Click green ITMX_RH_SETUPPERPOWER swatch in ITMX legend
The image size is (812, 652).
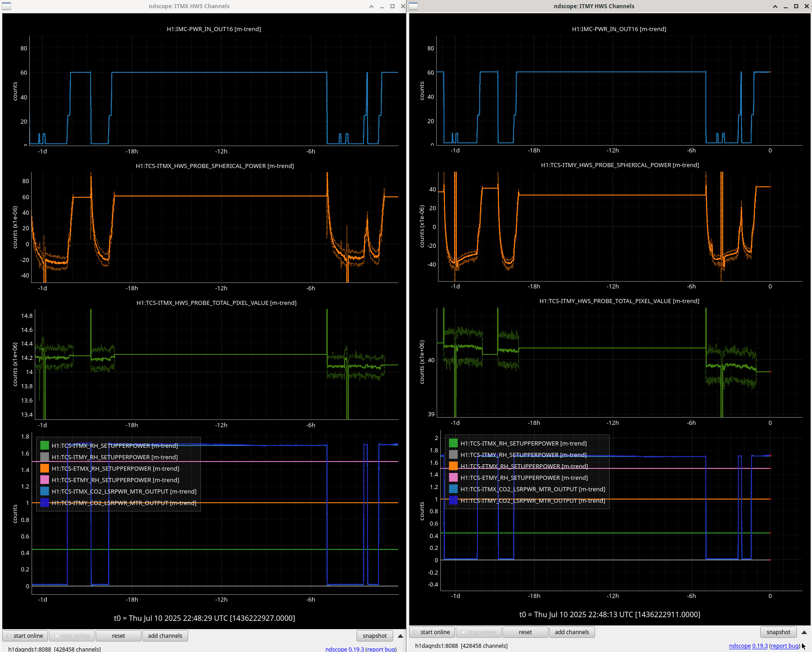pos(44,445)
